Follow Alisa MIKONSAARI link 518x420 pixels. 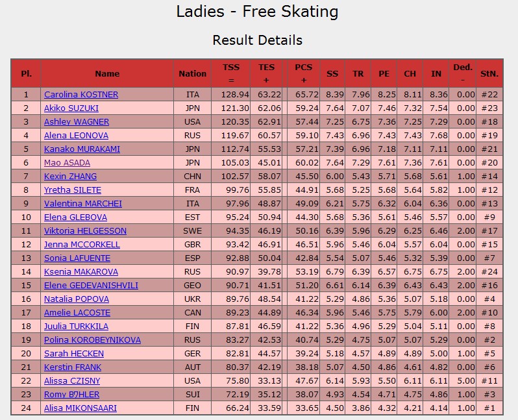pyautogui.click(x=80, y=408)
